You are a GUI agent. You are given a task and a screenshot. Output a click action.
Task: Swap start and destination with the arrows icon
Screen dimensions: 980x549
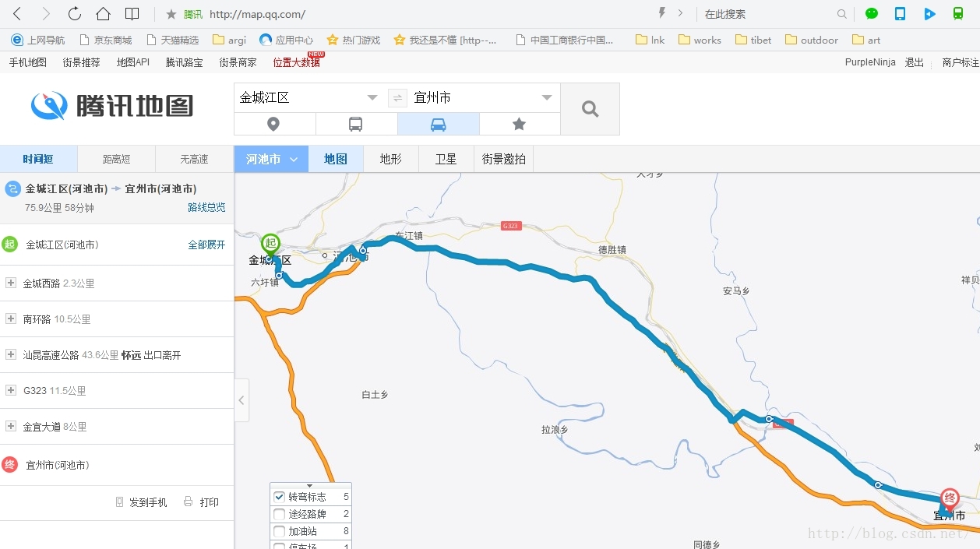[x=397, y=98]
